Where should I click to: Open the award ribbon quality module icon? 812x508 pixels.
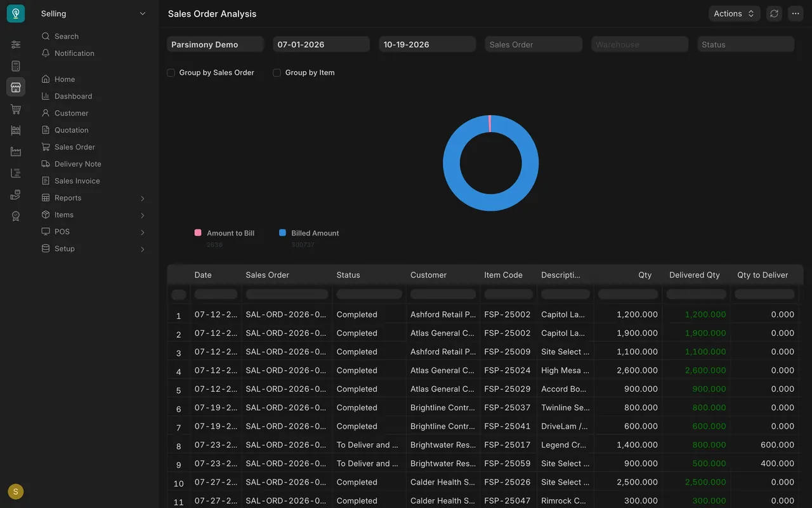coord(16,216)
